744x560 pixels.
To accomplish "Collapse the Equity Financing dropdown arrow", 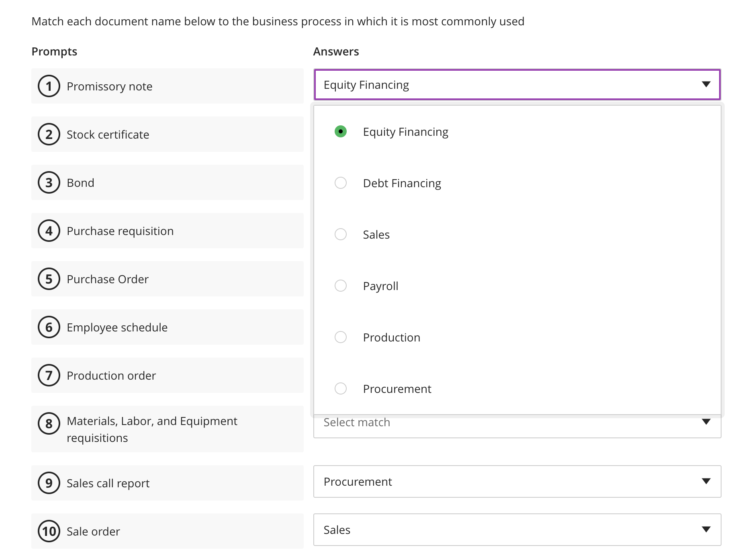I will [706, 84].
